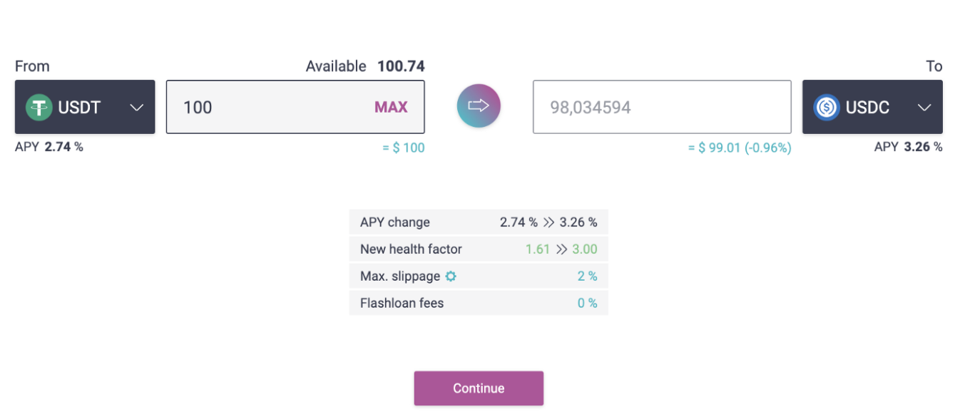Click the USDC coin icon
Screen dimensions: 980x419
(827, 108)
